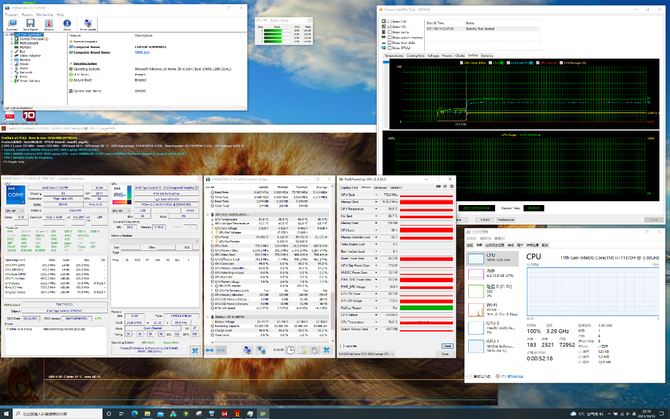This screenshot has width=670, height=419.
Task: Click the Driver Update toolbar icon
Action: [88, 24]
